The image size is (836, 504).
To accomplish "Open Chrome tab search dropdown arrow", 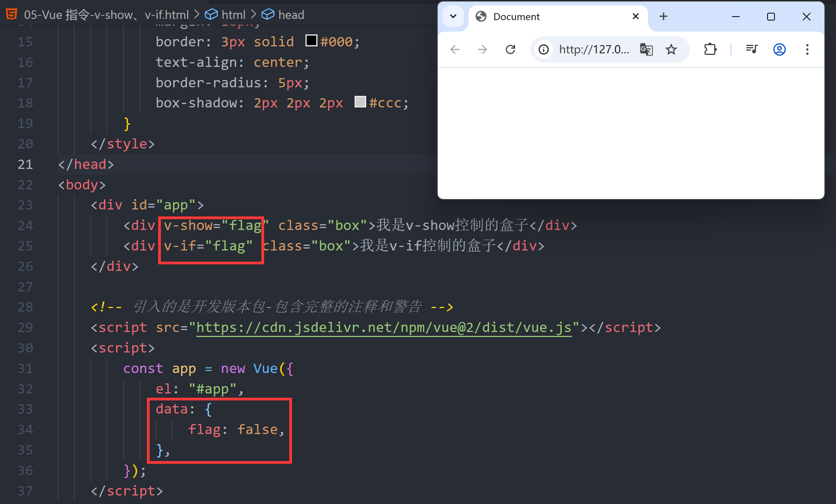I will pos(453,17).
